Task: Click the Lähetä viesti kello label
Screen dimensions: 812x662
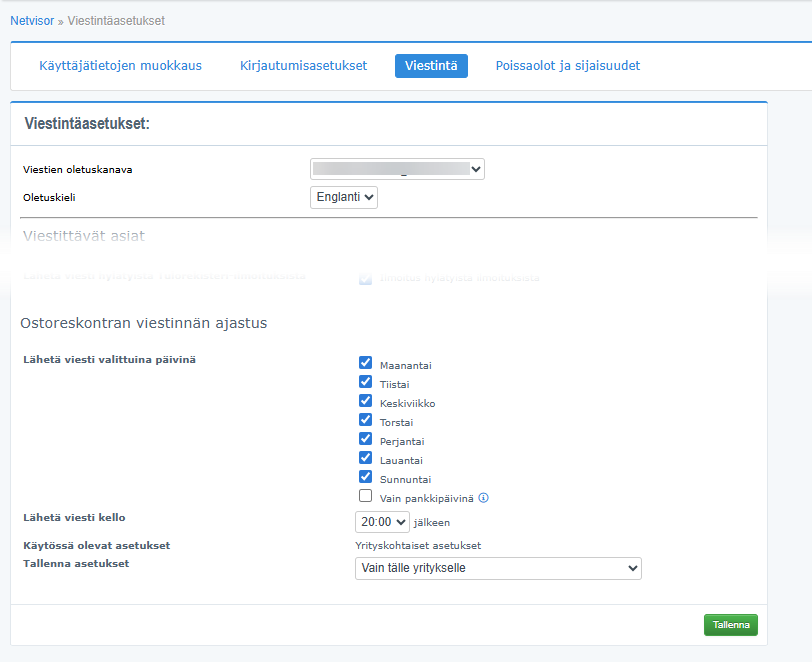Action: (x=74, y=517)
